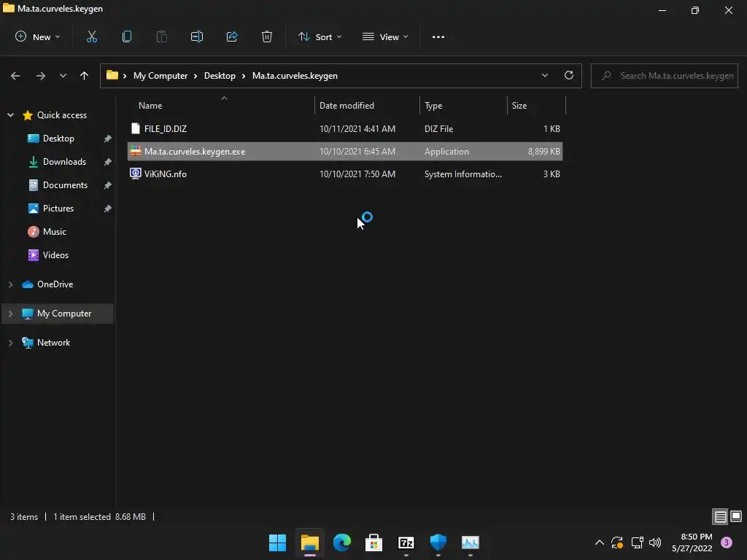747x560 pixels.
Task: Select My Computer in navigation pane
Action: coord(64,314)
